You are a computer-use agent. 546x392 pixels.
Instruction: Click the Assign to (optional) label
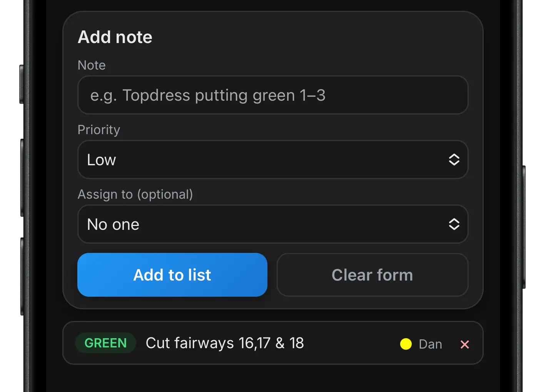pos(135,194)
